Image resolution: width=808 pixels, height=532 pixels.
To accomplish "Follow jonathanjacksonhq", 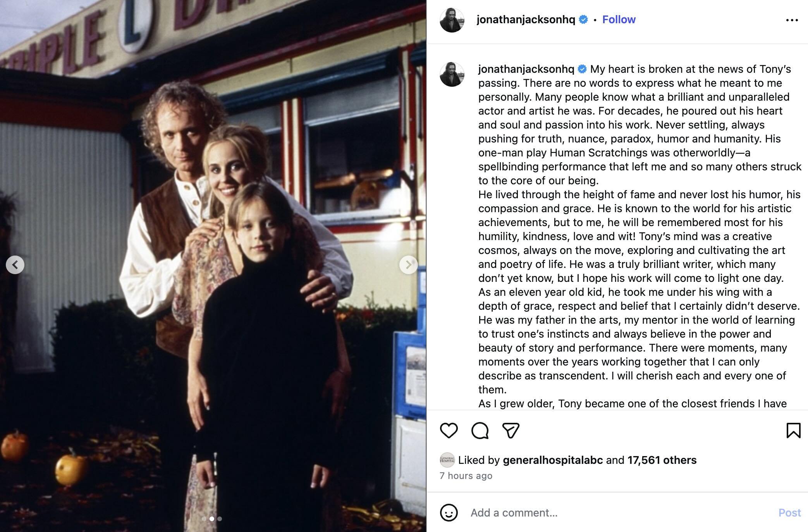I will pos(619,19).
